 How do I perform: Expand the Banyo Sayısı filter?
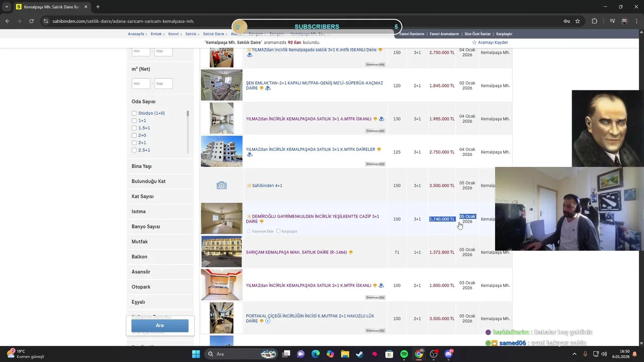point(160,227)
